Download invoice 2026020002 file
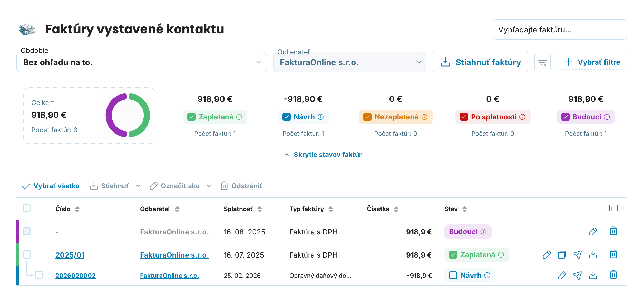Viewport: 644px width, 303px height. [593, 275]
